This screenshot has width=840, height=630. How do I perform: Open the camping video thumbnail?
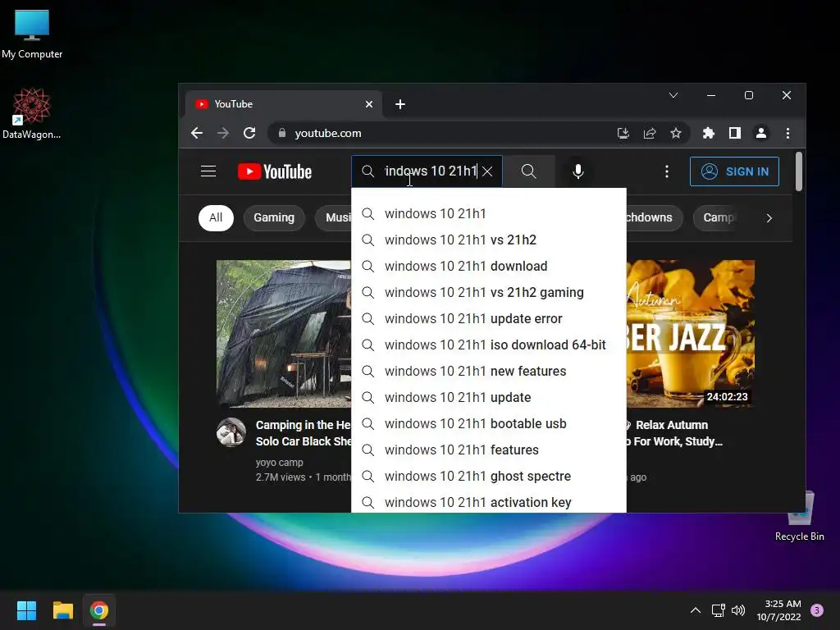coord(284,334)
